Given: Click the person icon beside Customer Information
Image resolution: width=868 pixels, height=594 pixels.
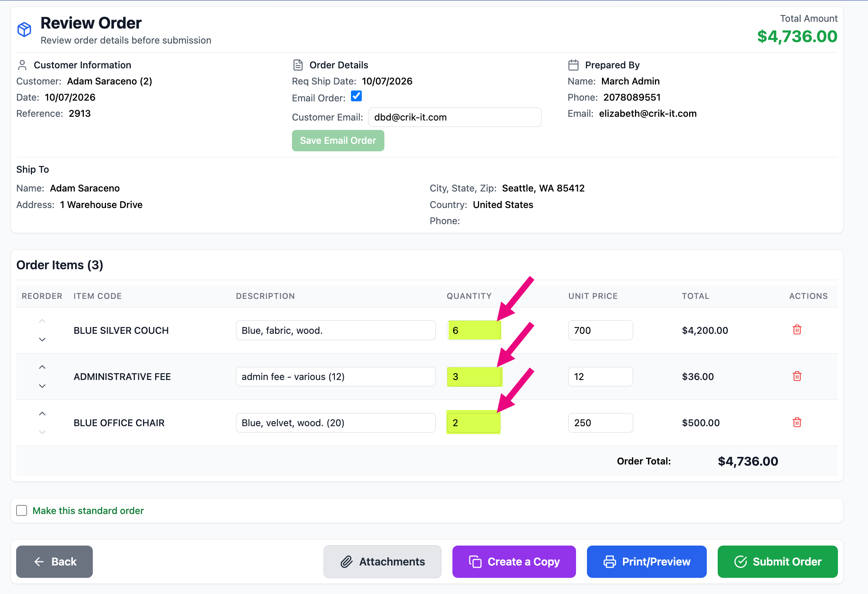Looking at the screenshot, I should [x=22, y=65].
